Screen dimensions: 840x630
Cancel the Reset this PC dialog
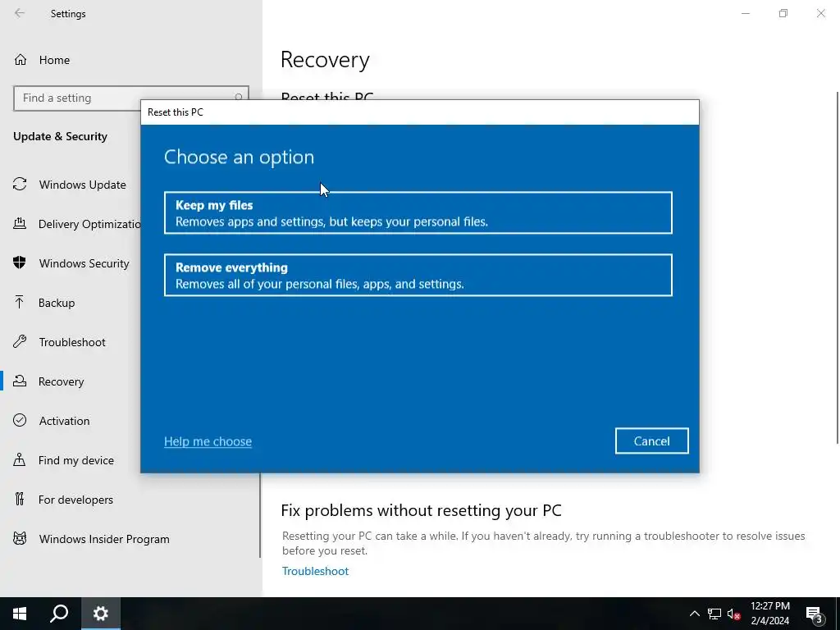click(651, 441)
